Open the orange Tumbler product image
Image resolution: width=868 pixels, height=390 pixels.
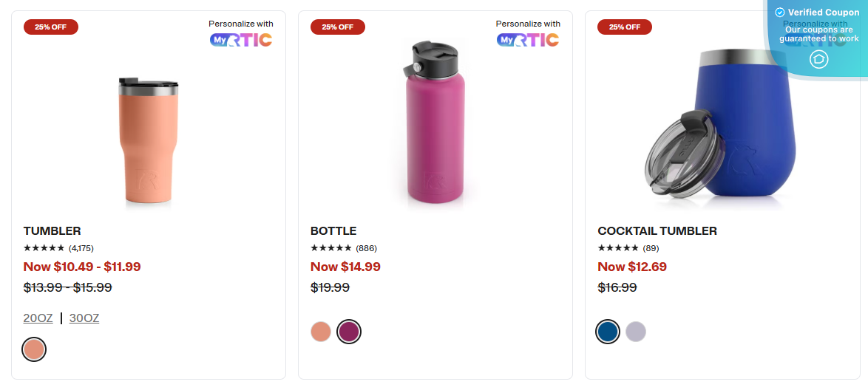point(149,140)
